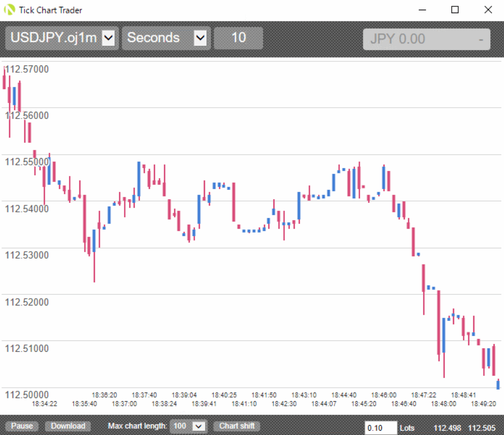Close the Tick Chart Trader window
The height and width of the screenshot is (435, 504).
488,10
